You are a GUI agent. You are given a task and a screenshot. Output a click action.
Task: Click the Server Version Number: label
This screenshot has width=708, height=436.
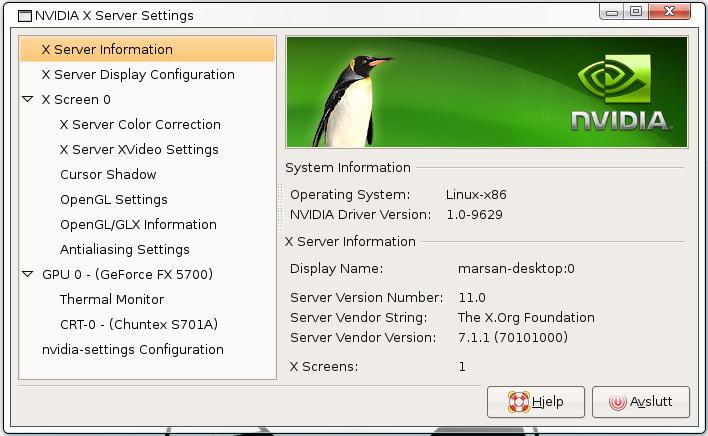point(367,297)
